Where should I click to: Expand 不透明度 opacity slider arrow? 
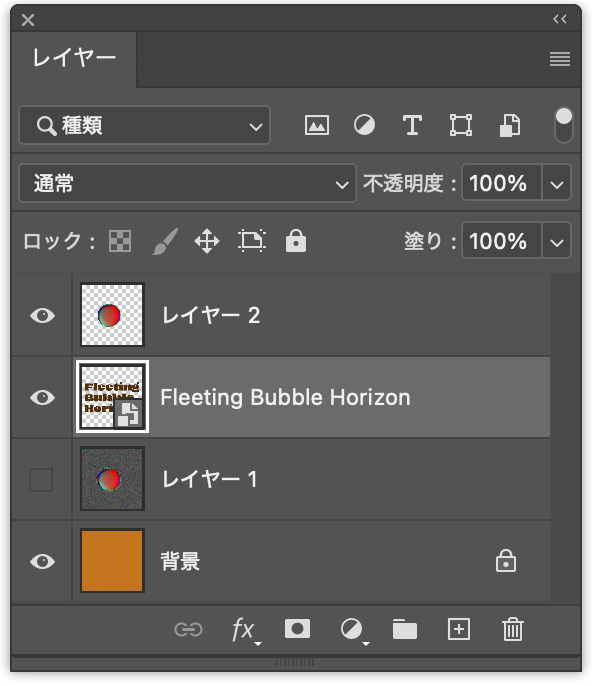point(557,183)
